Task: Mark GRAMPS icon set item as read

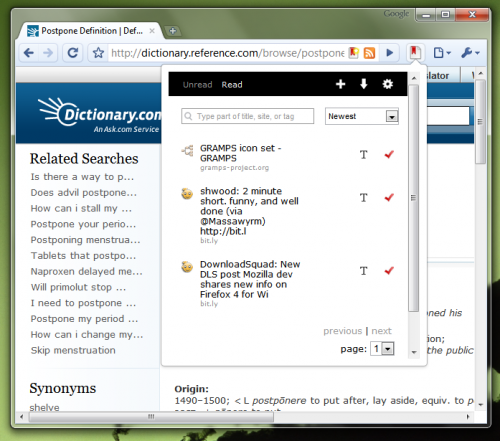Action: pyautogui.click(x=389, y=154)
